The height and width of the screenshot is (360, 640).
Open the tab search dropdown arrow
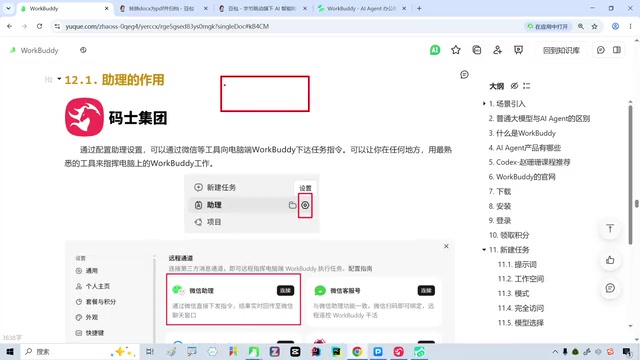(x=8, y=8)
